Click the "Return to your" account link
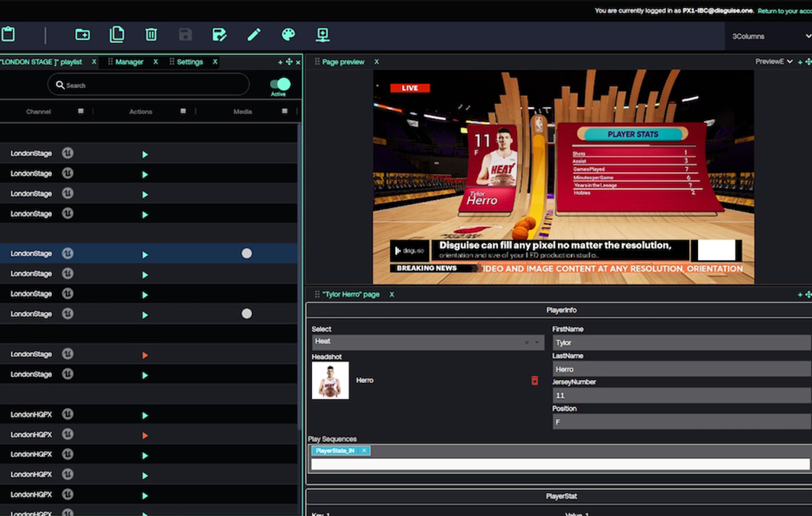The width and height of the screenshot is (812, 516). click(784, 11)
